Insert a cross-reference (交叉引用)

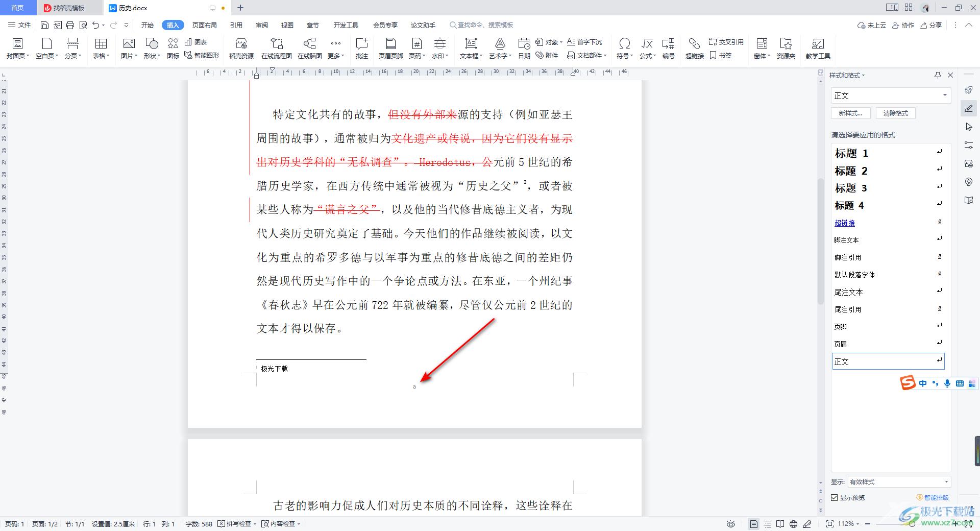pos(726,42)
